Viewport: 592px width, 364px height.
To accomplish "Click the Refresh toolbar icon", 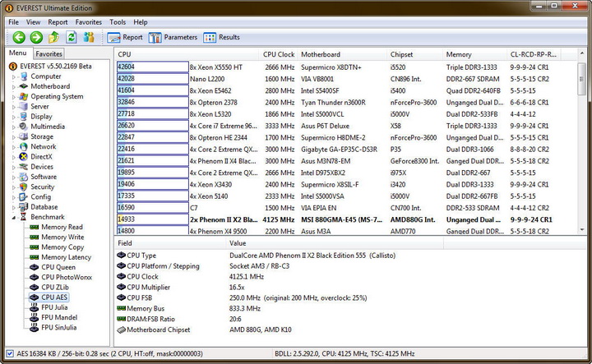I will [x=72, y=37].
